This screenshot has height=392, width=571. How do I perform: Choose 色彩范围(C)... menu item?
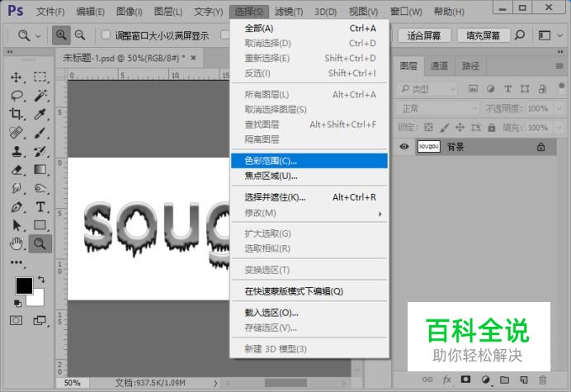click(309, 161)
